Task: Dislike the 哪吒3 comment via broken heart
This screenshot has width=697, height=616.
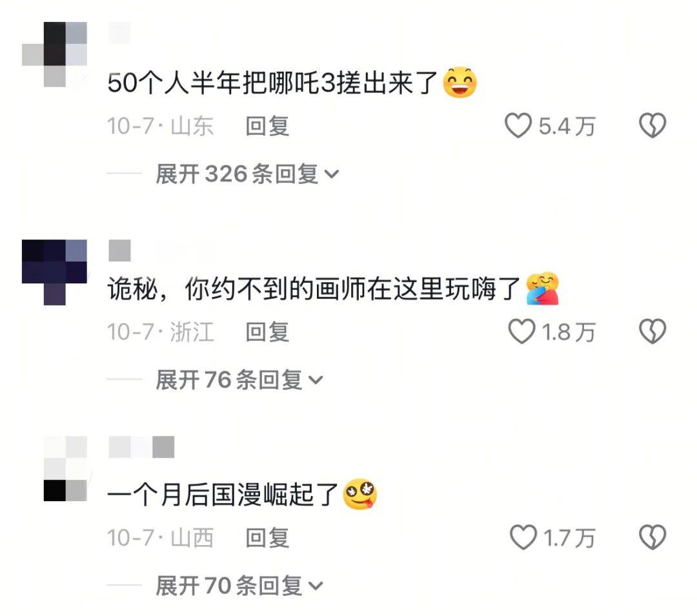Action: pos(652,125)
